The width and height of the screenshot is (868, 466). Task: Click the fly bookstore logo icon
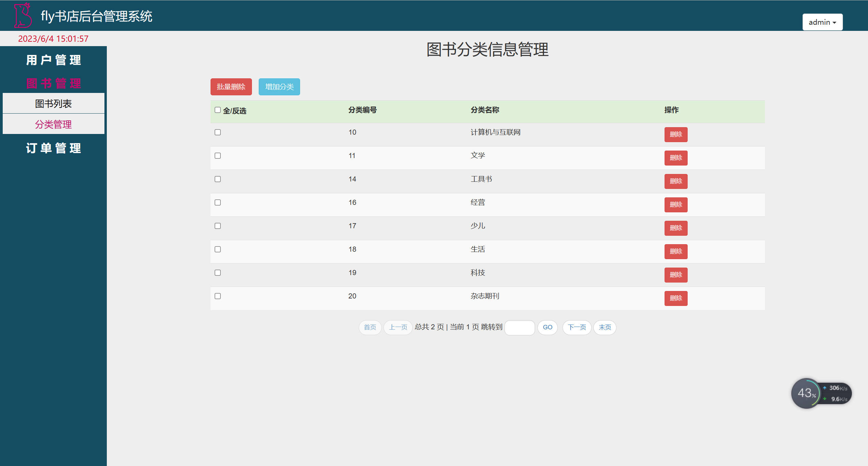pos(22,15)
